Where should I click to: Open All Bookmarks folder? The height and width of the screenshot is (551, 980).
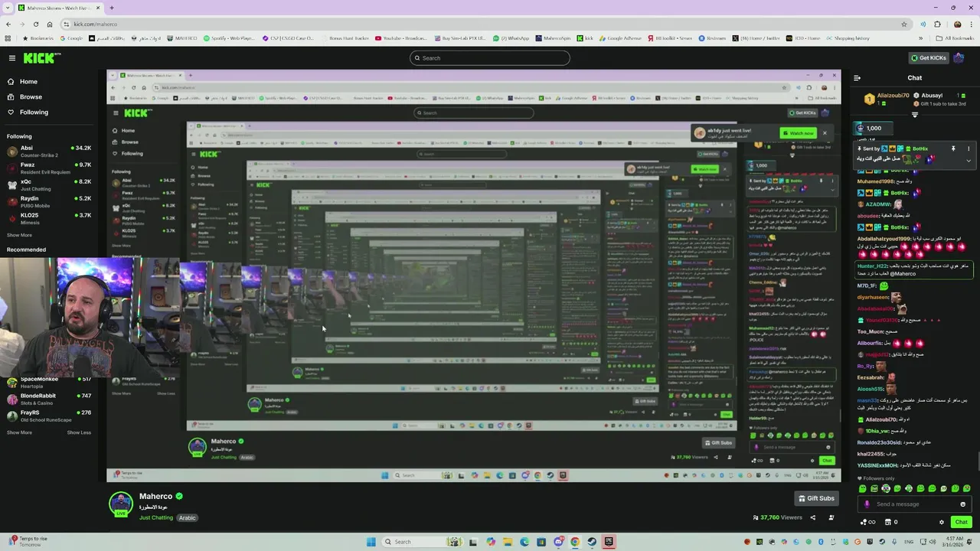coord(955,38)
